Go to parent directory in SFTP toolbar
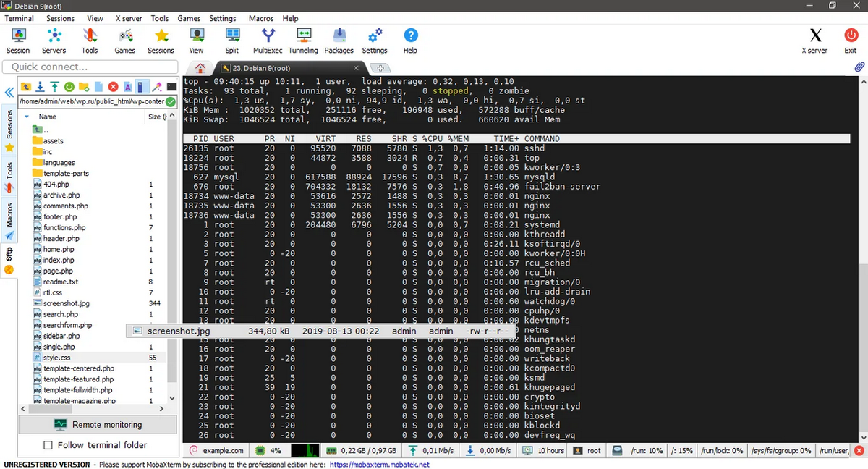 point(25,86)
